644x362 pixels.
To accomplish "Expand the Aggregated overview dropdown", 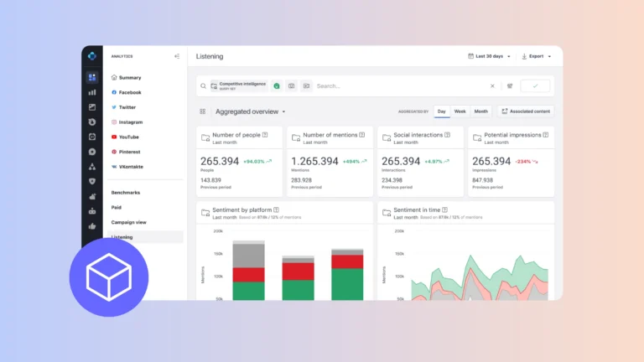I will tap(250, 111).
